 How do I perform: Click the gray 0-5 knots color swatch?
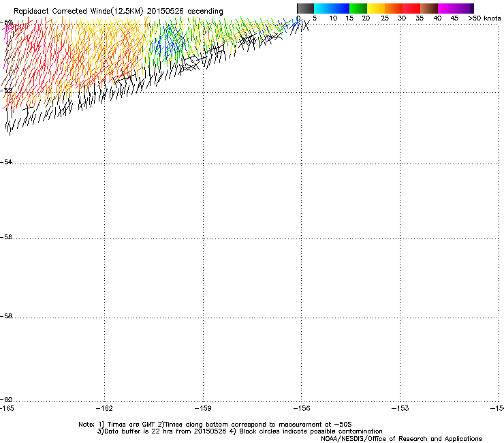point(305,8)
